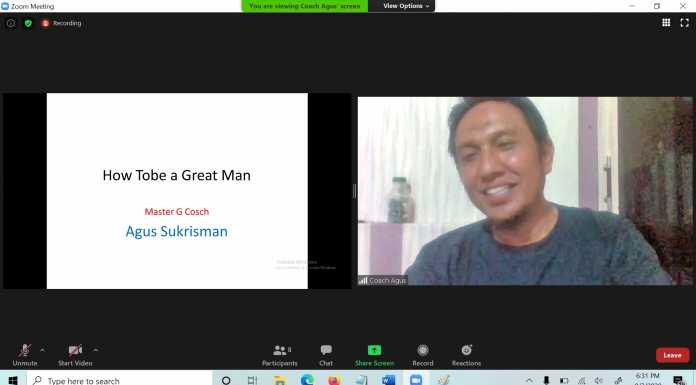696x385 pixels.
Task: Click the divider handle between slide and video
Action: [354, 191]
